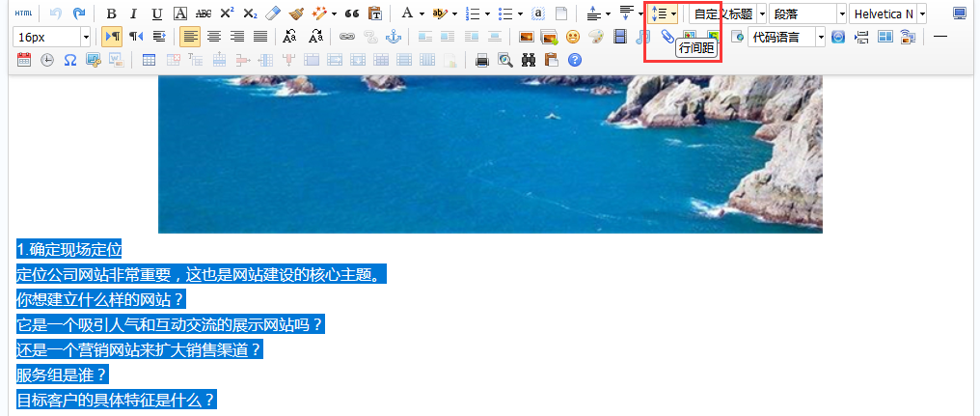980x416 pixels.
Task: Open the background highlight color arrow
Action: point(454,14)
